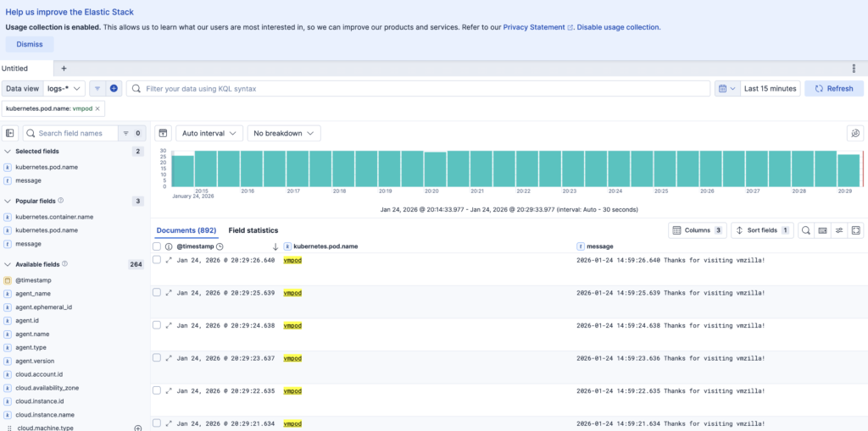This screenshot has width=868, height=431.
Task: Hide the field list sidebar
Action: pos(10,133)
